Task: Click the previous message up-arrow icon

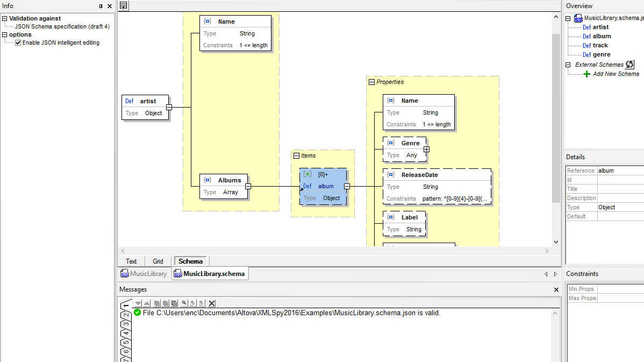Action: click(x=147, y=303)
